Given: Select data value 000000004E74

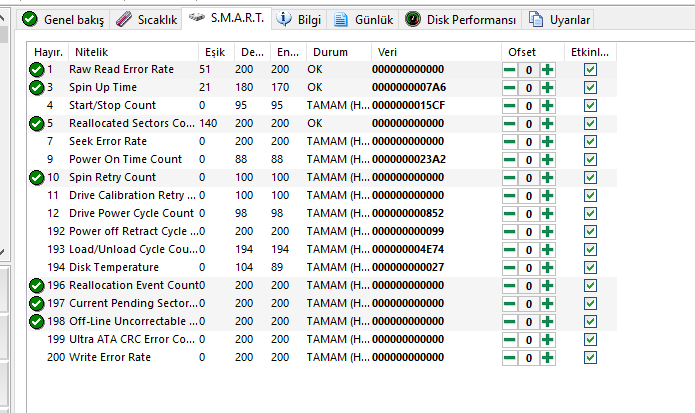Looking at the screenshot, I should pos(408,249).
